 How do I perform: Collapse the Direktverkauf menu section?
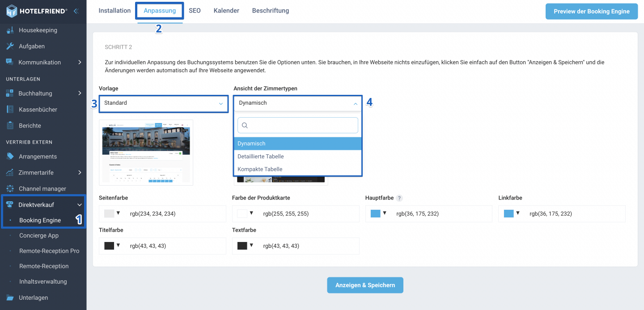coord(80,205)
